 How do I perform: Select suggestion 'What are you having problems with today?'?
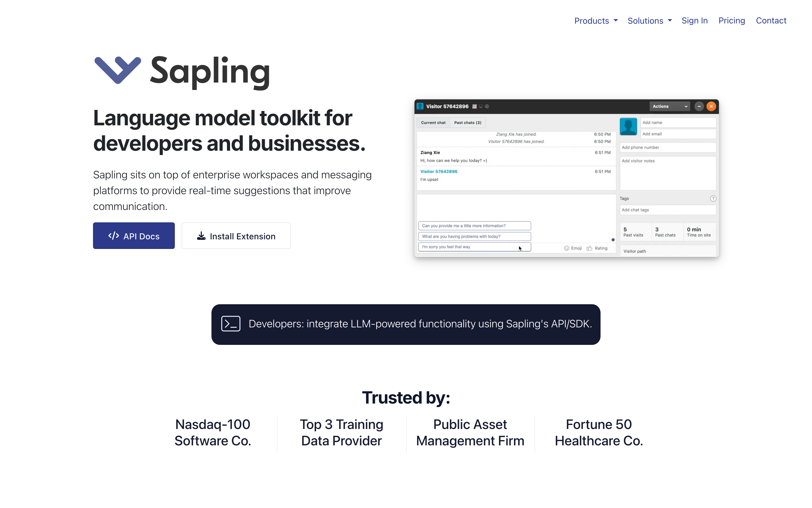coord(475,237)
